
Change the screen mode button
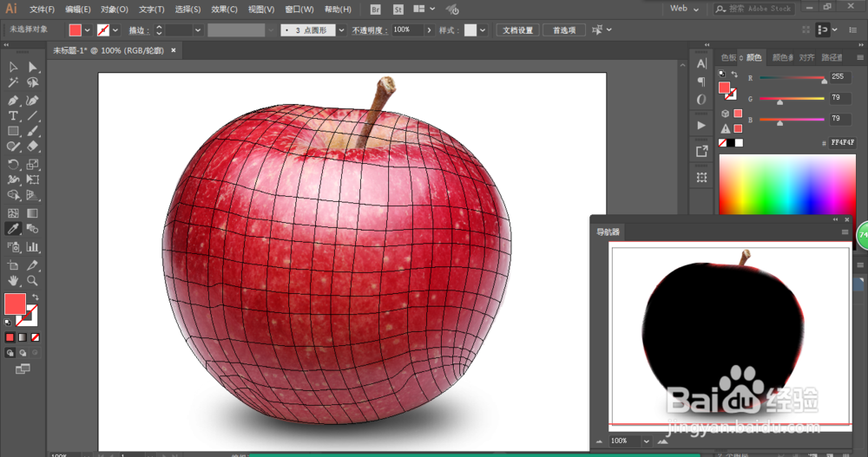point(23,369)
